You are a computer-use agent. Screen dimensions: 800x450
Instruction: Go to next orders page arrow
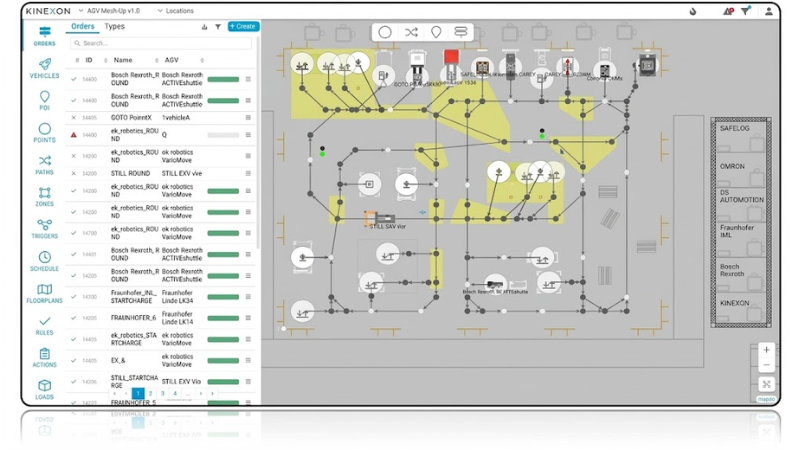[x=201, y=393]
